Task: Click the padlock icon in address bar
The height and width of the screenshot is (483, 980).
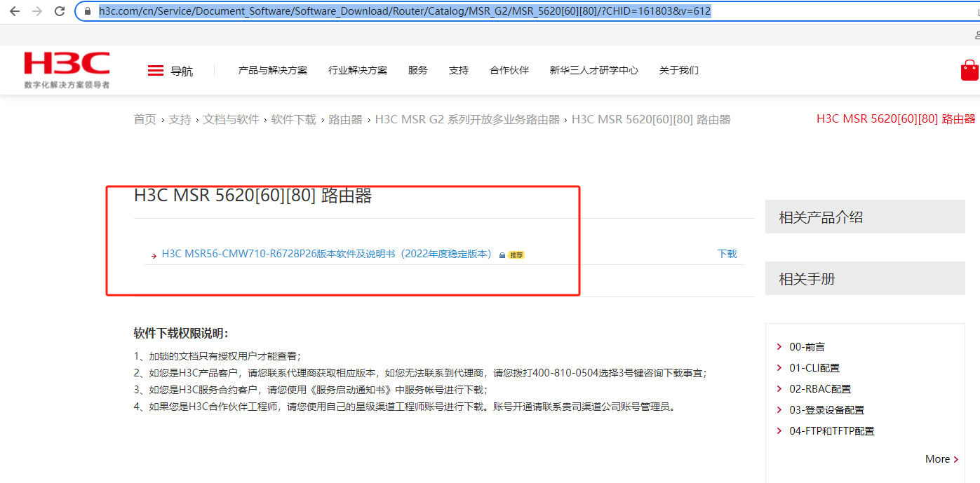Action: 87,11
